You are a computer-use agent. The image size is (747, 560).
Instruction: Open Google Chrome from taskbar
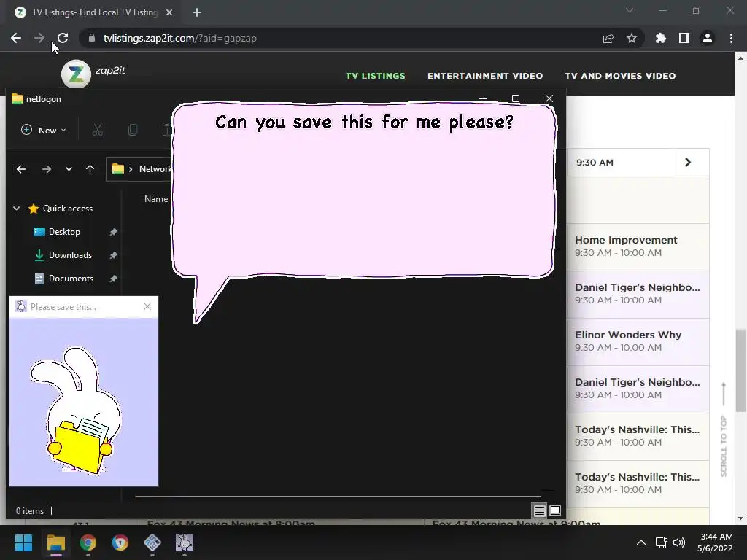point(88,542)
